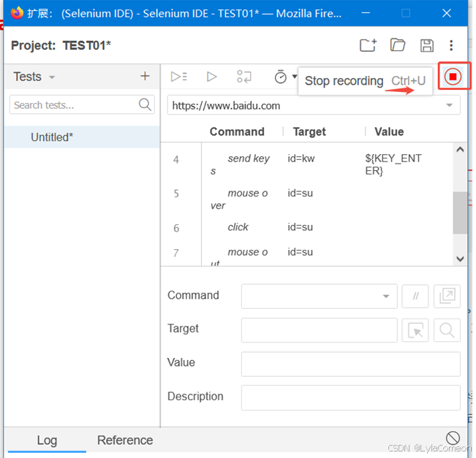Add a new test with plus
The image size is (476, 458).
coord(145,76)
